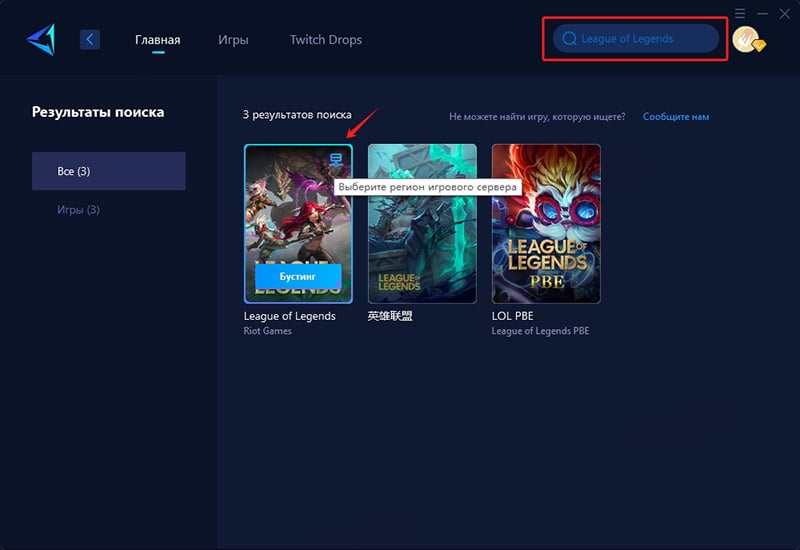Open the 英雄联盟 game cover

point(422,224)
